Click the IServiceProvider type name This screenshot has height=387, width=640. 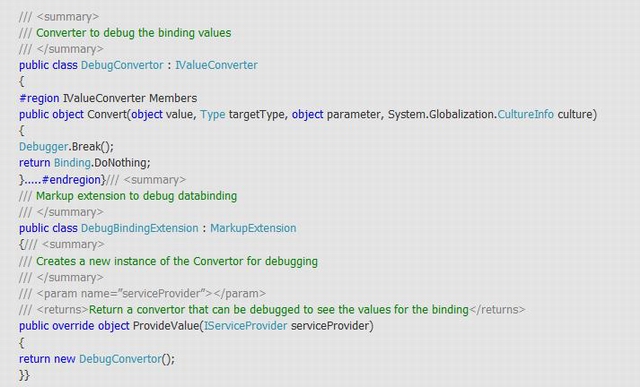coord(245,326)
